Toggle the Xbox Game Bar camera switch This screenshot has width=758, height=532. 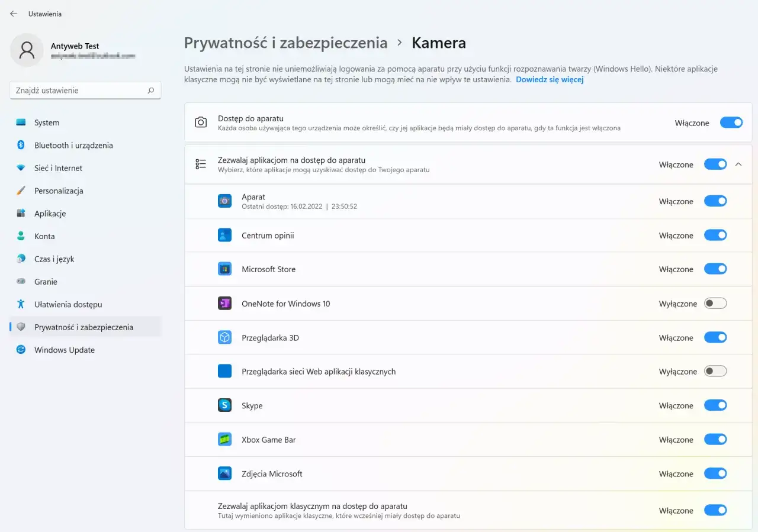(715, 440)
